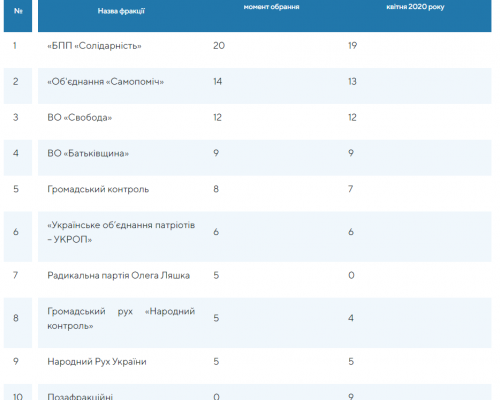The width and height of the screenshot is (500, 400).
Task: Select the ВО «Свобода» faction name
Action: pyautogui.click(x=80, y=118)
